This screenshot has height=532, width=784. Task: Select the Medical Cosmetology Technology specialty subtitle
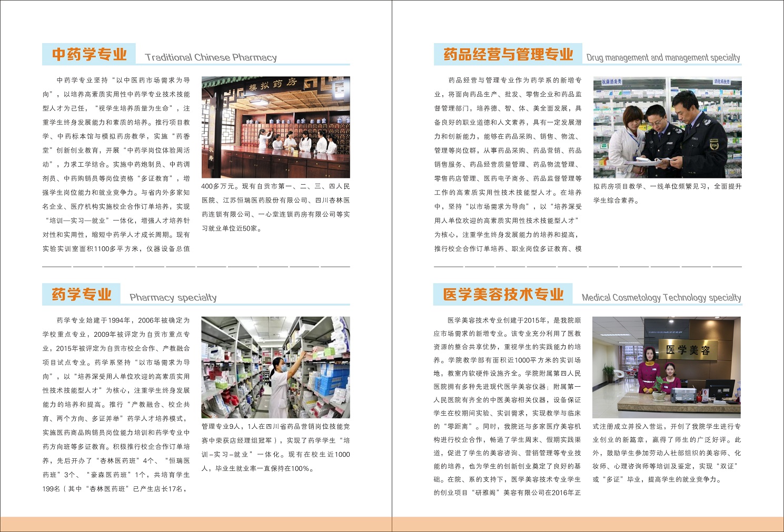click(x=661, y=297)
